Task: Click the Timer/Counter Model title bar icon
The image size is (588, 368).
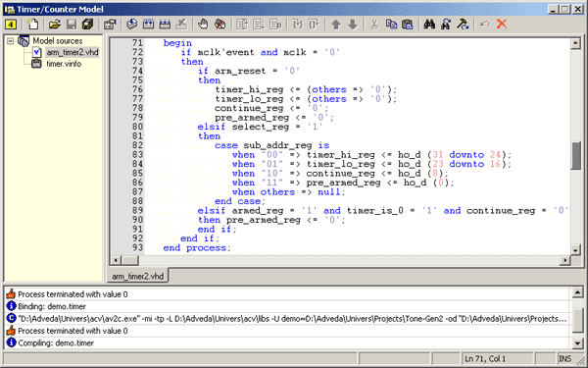Action: pos(10,10)
